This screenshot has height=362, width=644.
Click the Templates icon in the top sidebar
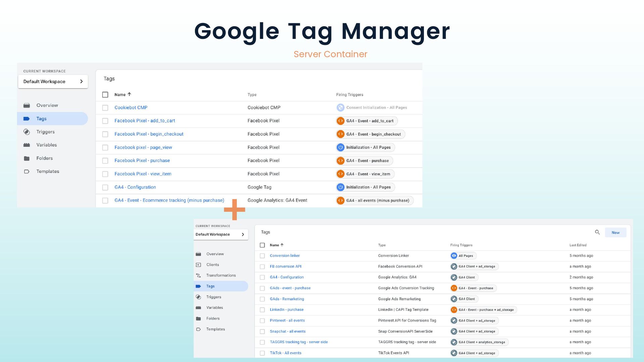click(27, 172)
